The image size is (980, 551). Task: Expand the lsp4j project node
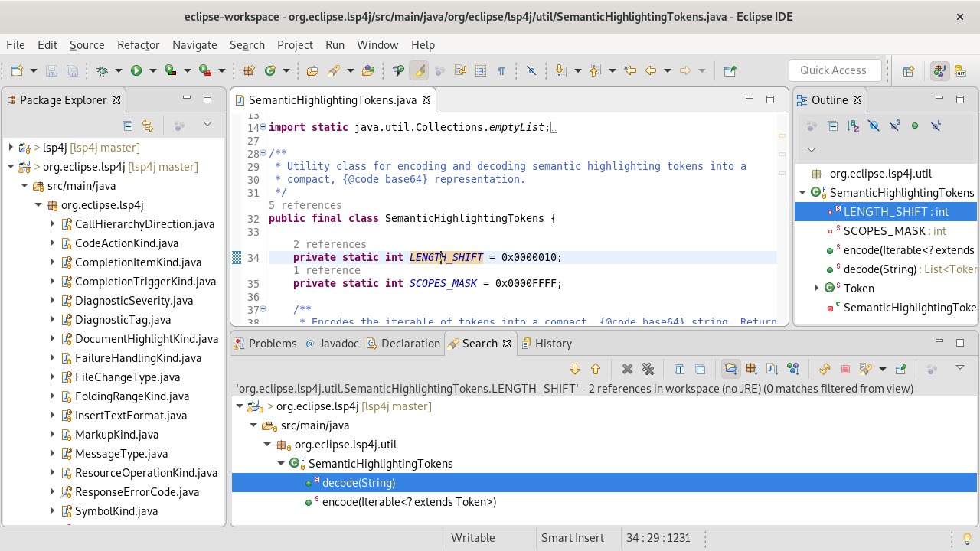[x=11, y=147]
